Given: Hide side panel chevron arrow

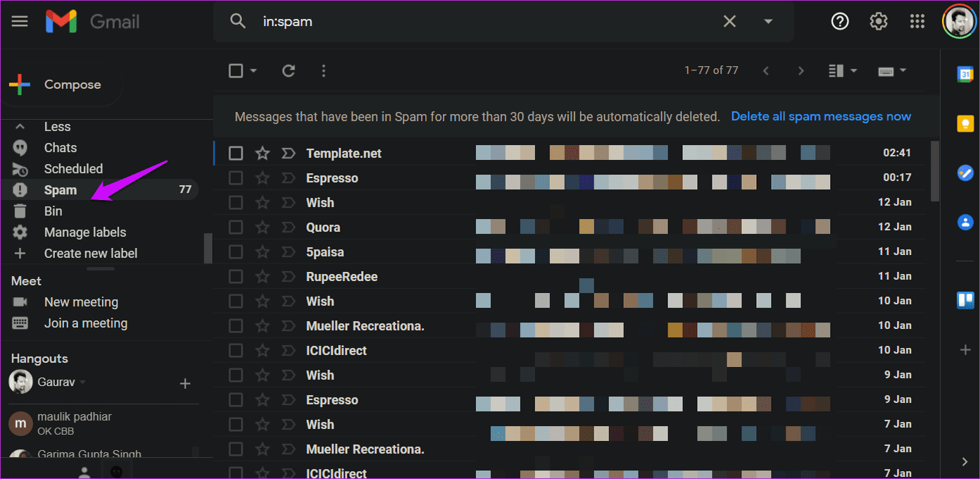Looking at the screenshot, I should coord(965,462).
